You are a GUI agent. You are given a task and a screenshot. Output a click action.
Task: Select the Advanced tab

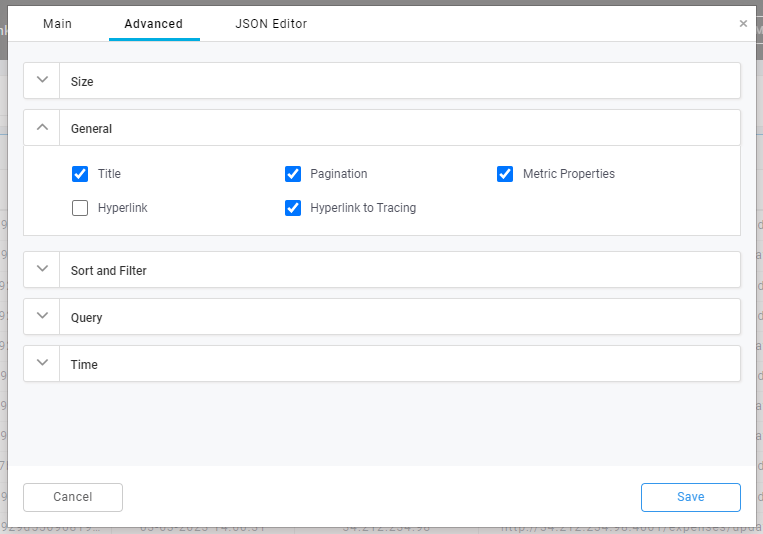(153, 24)
